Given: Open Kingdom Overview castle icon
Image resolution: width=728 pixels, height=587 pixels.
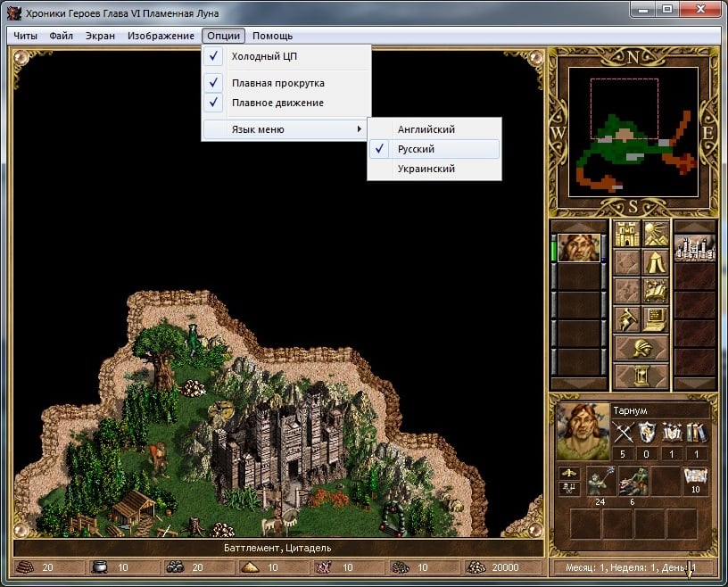Looking at the screenshot, I should [627, 235].
